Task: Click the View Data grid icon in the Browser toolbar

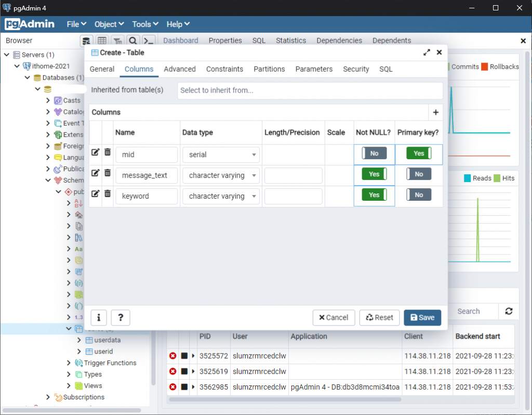Action: click(102, 41)
